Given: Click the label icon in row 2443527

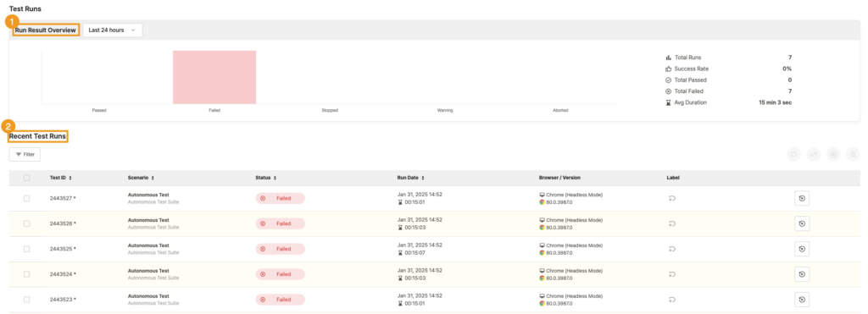Looking at the screenshot, I should pyautogui.click(x=672, y=198).
